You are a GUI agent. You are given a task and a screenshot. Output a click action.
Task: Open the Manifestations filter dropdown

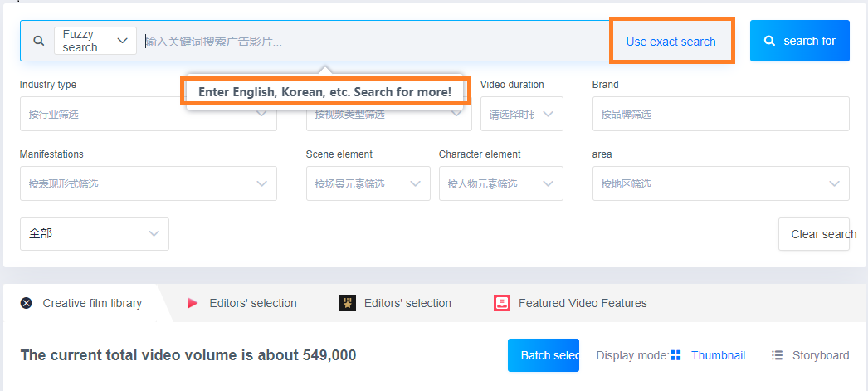click(x=149, y=183)
